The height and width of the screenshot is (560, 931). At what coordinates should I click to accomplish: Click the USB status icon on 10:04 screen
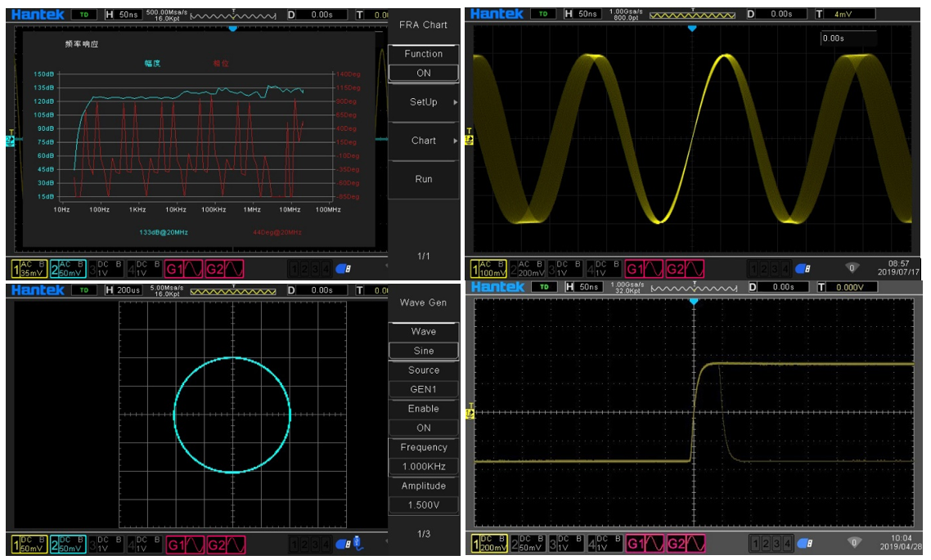pos(804,544)
